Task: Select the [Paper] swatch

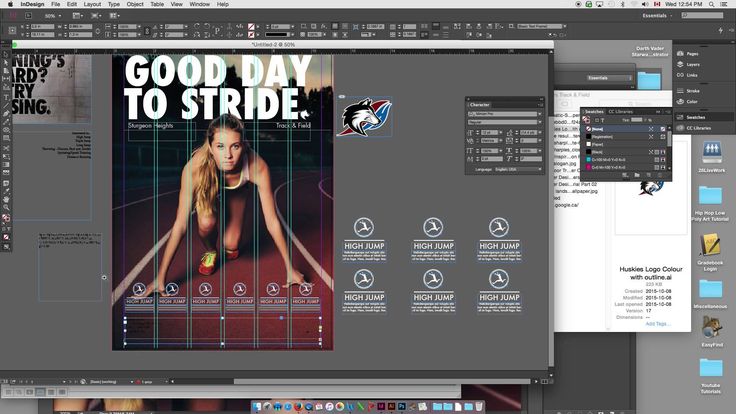Action: coord(625,144)
